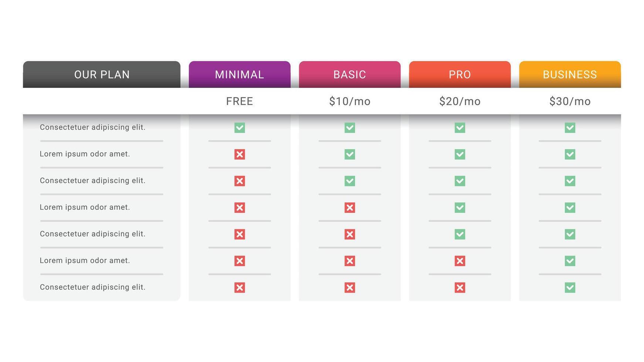Expand the BASIC column header
This screenshot has width=644, height=362.
click(x=350, y=74)
